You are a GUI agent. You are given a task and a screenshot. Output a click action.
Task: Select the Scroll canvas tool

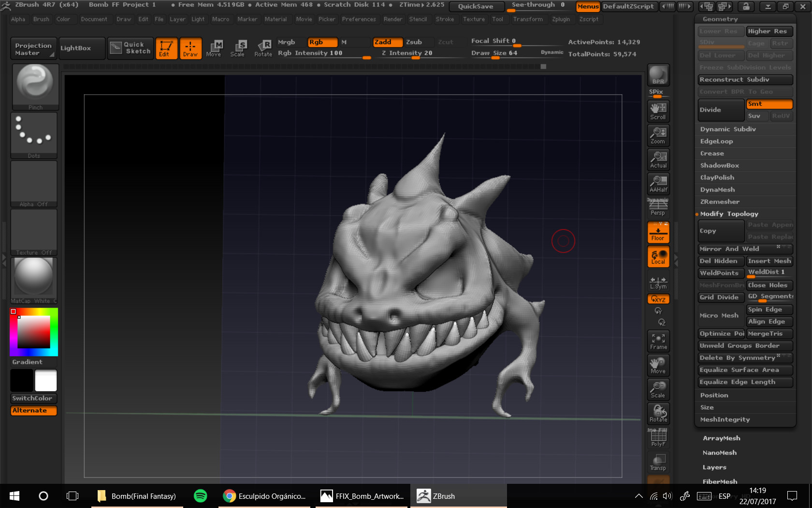[658, 111]
